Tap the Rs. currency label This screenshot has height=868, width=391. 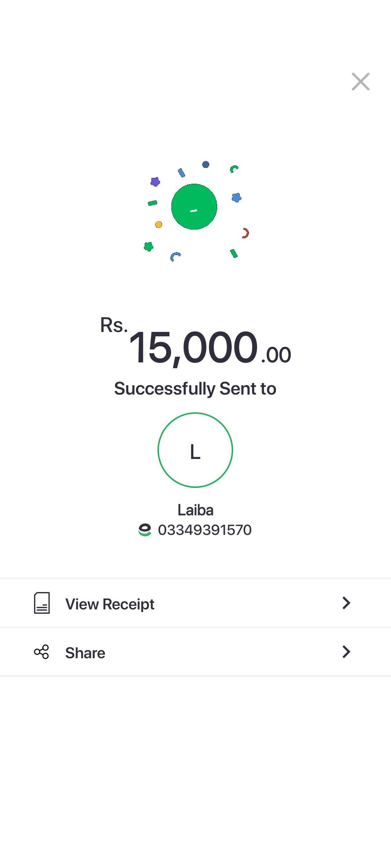[x=114, y=325]
